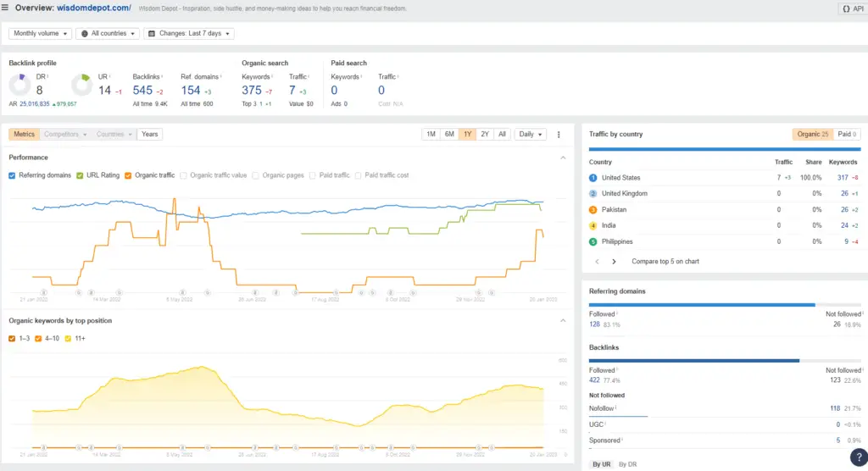Click the 11+ keywords area chart peak
Screen dimensions: 868x471
[203, 367]
